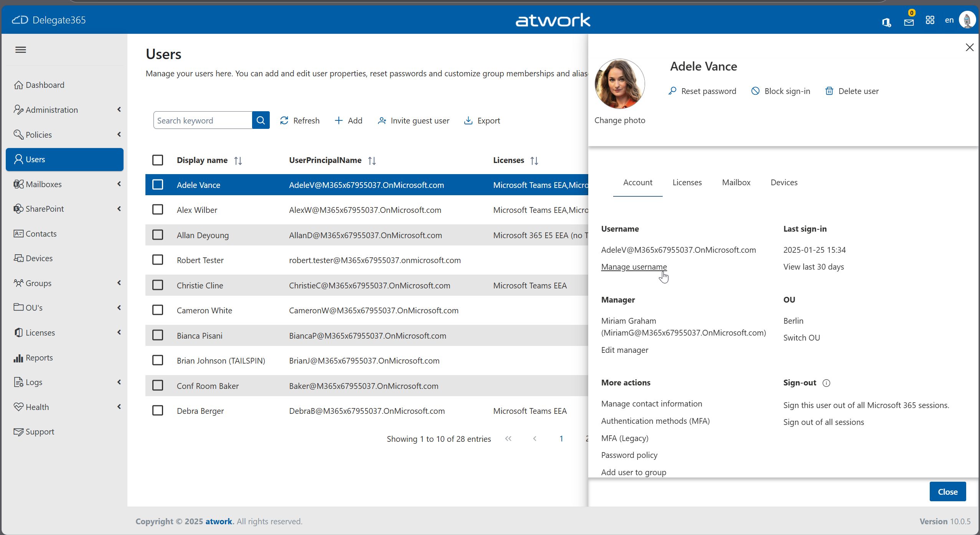Check the Bianca Pisani row checkbox
Screen dimensions: 980x535
tap(158, 335)
